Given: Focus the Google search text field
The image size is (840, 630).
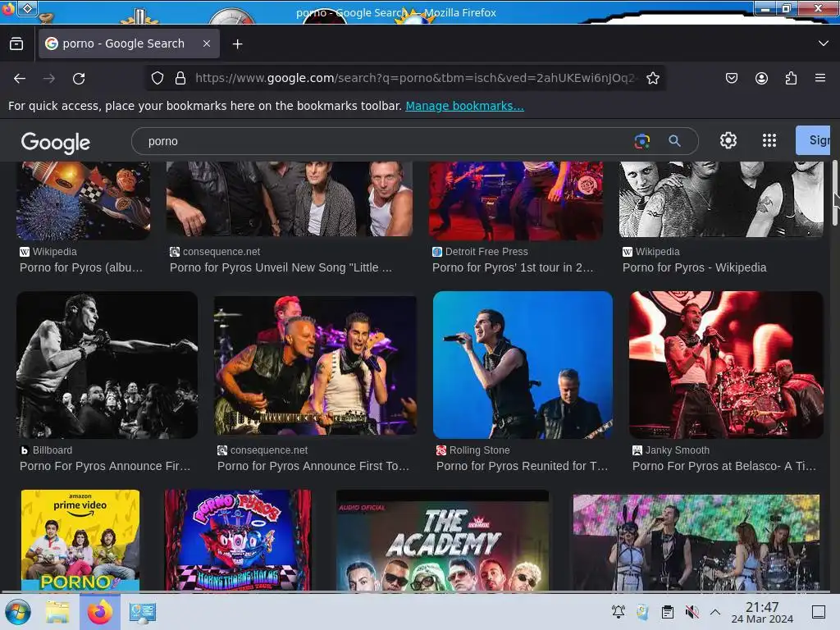Looking at the screenshot, I should pos(386,141).
